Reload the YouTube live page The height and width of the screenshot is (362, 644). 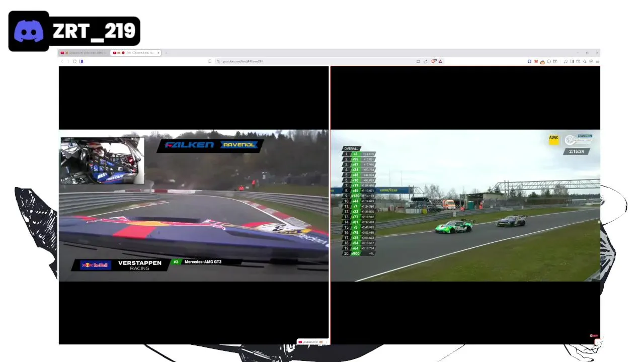tap(74, 61)
